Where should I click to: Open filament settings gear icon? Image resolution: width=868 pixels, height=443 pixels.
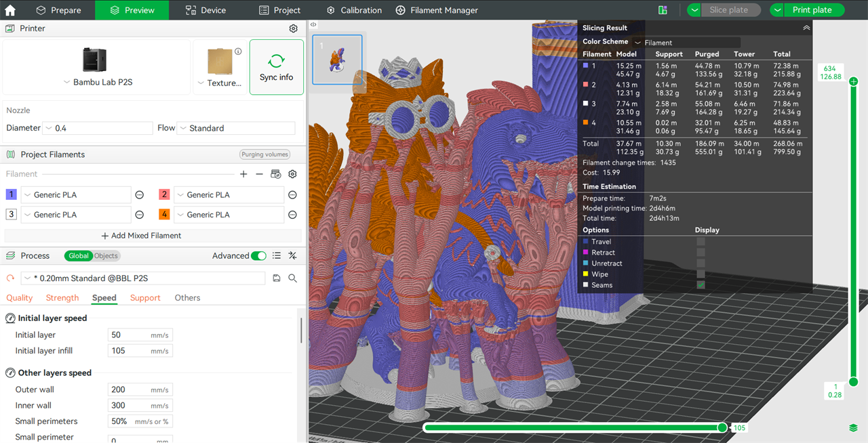[x=292, y=174]
